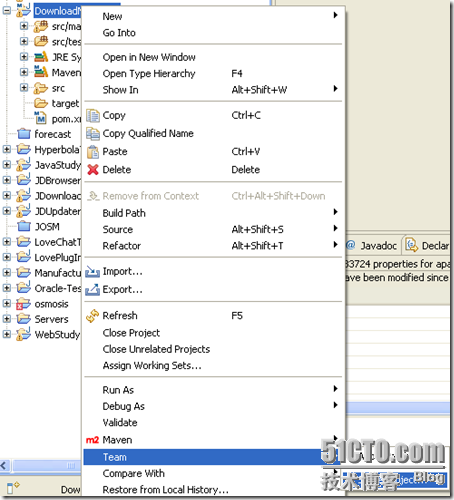Open the New submenu
Viewport: 454px width, 500px height.
213,16
